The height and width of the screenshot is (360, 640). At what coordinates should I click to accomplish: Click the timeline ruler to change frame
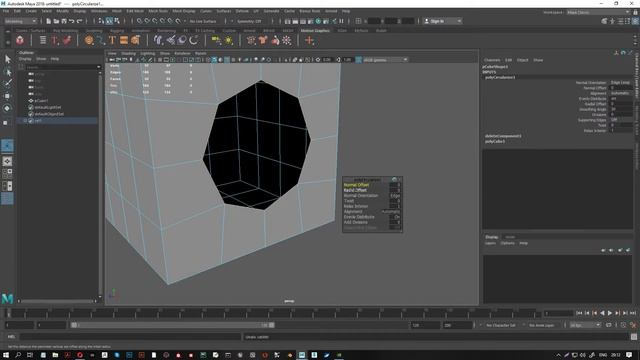(x=273, y=313)
